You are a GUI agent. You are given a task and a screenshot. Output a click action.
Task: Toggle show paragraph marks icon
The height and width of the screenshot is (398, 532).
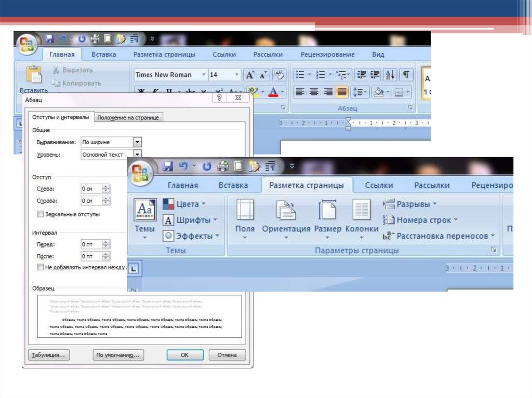pyautogui.click(x=406, y=75)
